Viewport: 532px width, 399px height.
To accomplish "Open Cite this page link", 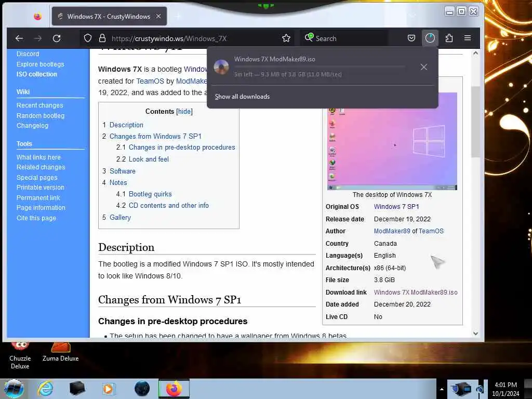I will [x=36, y=218].
